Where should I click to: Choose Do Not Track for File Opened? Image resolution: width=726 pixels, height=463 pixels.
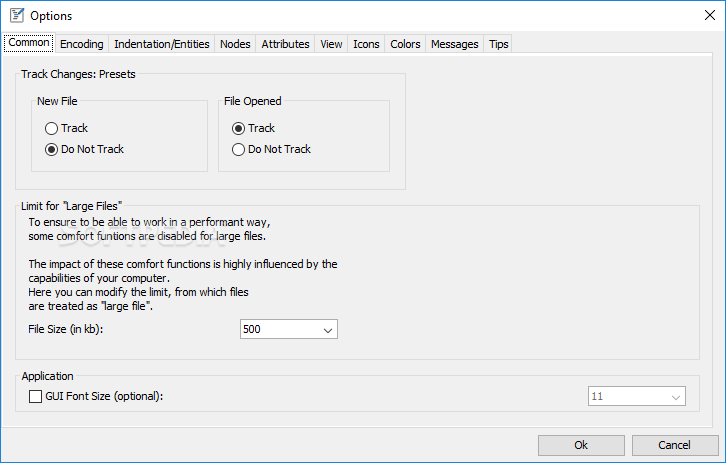[x=238, y=149]
